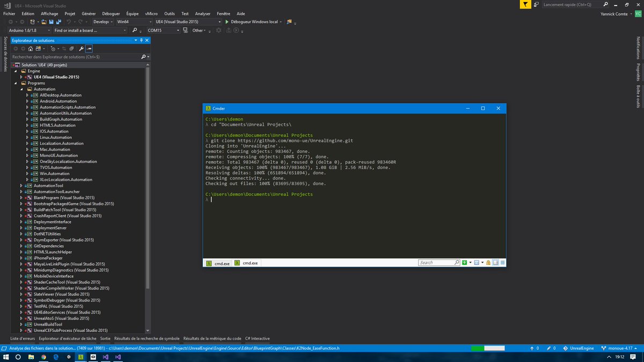Open the Analyser menu
This screenshot has width=644, height=362.
click(203, 13)
